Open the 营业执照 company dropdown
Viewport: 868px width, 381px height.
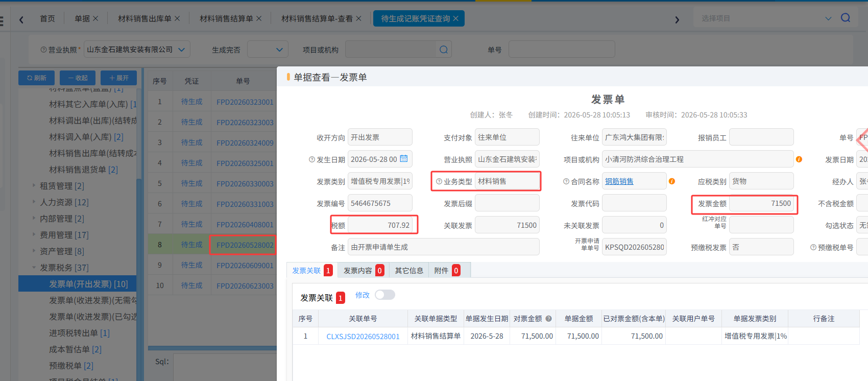[137, 50]
